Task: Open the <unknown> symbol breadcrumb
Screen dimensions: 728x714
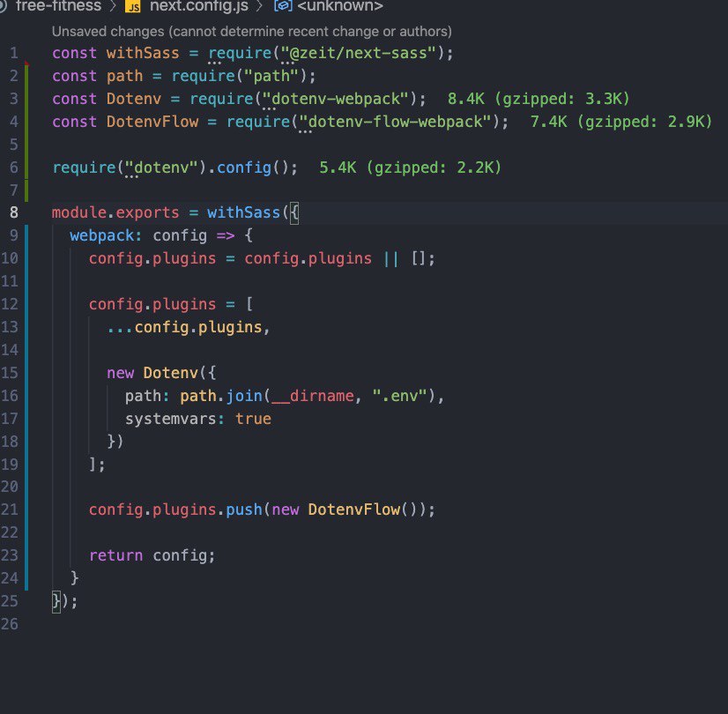Action: click(340, 6)
